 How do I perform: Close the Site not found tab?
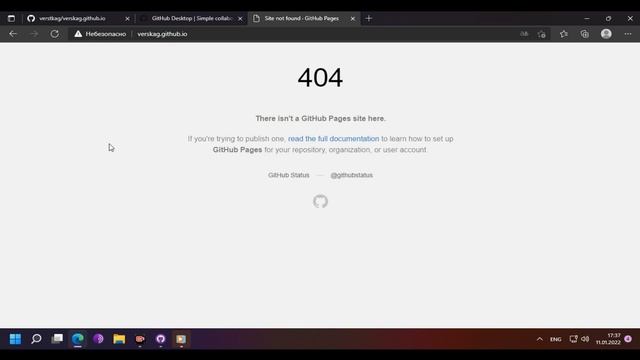353,19
